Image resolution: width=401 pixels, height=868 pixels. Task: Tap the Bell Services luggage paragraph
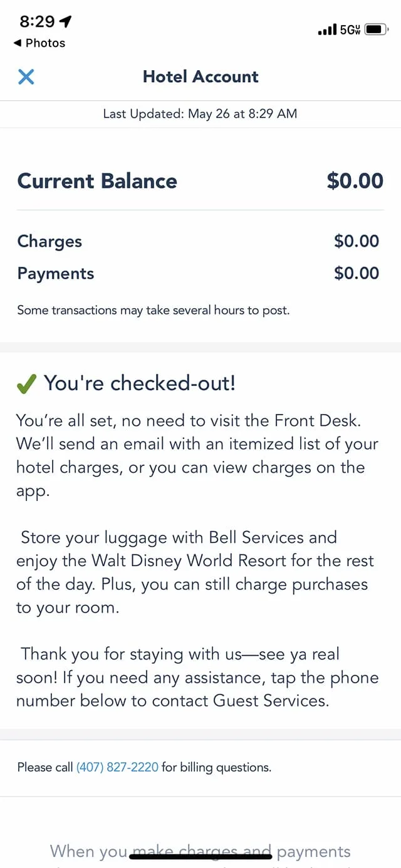point(195,572)
